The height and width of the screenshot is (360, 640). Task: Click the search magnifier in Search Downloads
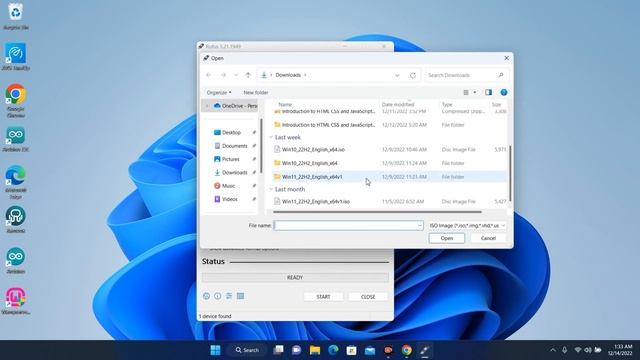501,75
